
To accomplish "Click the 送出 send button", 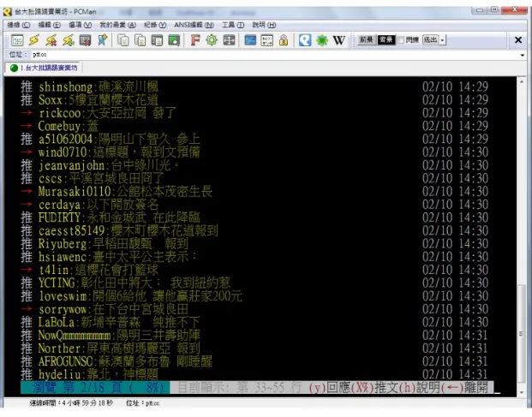I will [431, 40].
